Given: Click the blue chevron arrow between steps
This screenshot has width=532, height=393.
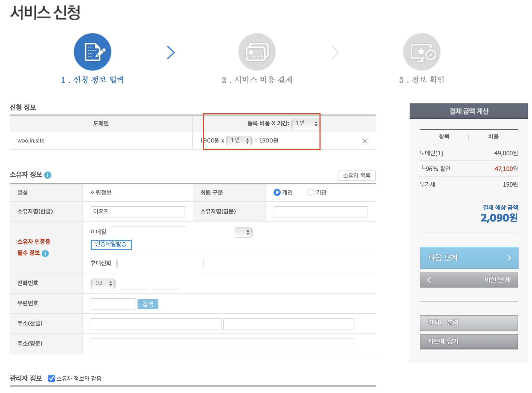Looking at the screenshot, I should (171, 52).
